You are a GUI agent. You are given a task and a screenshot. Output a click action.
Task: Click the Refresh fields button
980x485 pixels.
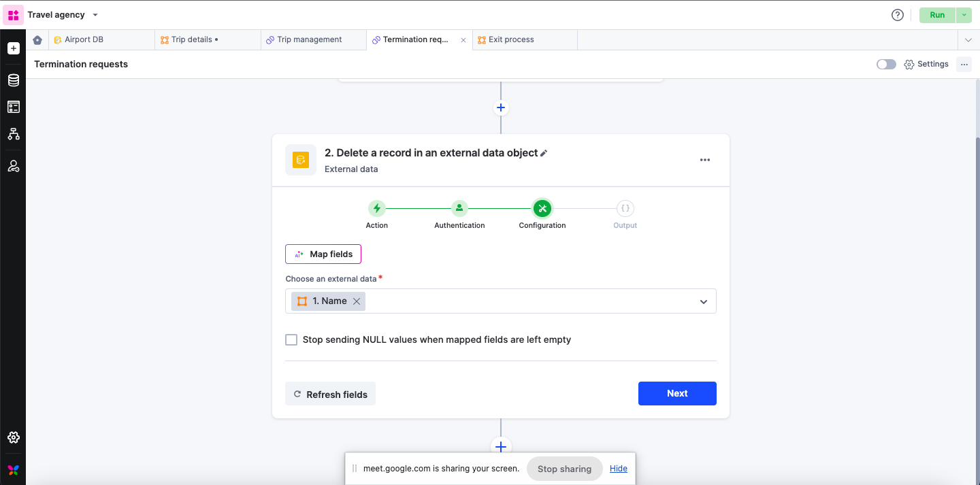tap(330, 394)
